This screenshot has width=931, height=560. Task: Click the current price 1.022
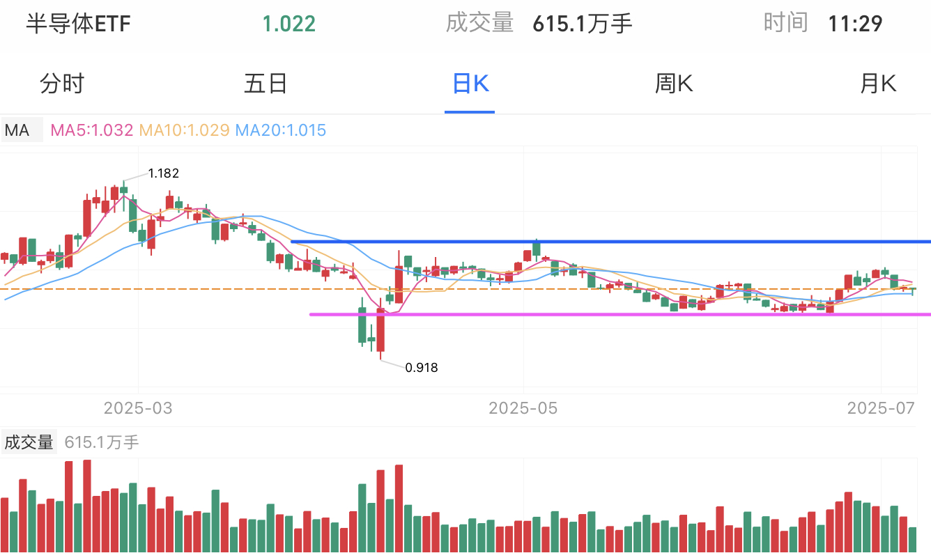point(289,24)
